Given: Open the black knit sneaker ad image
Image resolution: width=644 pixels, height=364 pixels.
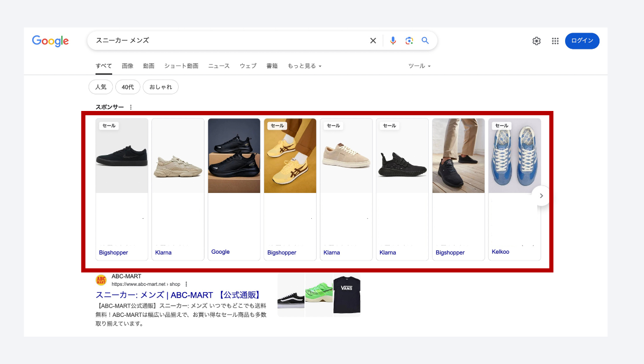Looking at the screenshot, I should tap(402, 155).
